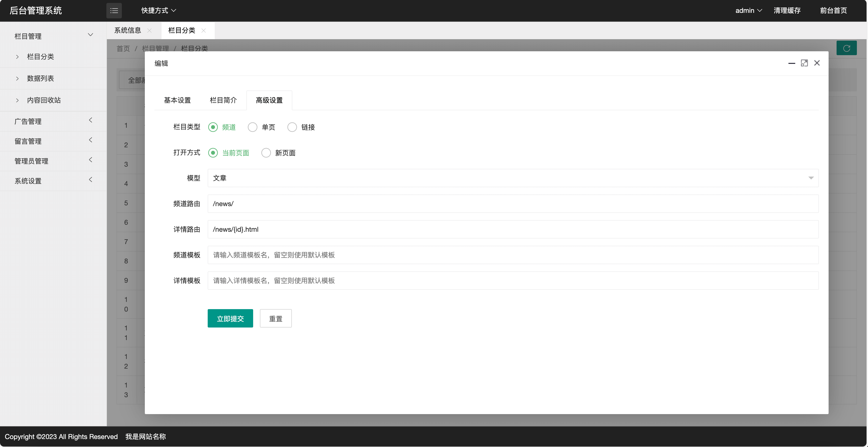Close the 栏目分类 tab with its X
Screen dimensions: 868x447
204,30
